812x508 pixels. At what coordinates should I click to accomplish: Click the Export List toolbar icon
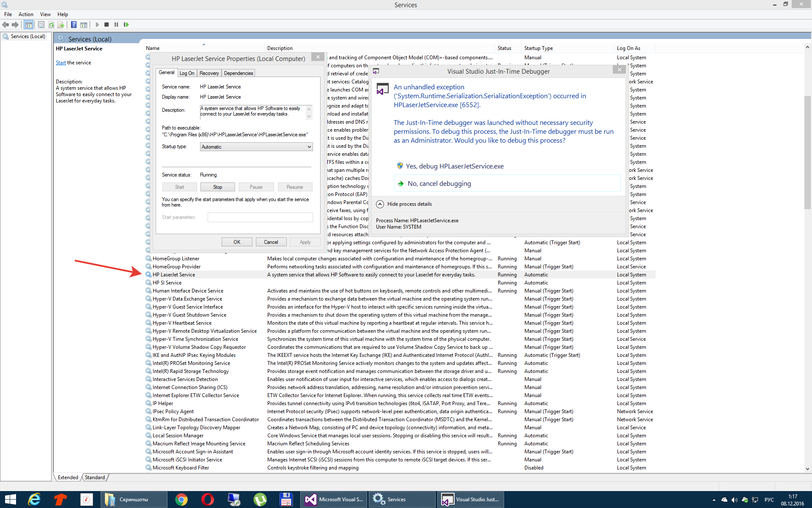click(x=61, y=25)
